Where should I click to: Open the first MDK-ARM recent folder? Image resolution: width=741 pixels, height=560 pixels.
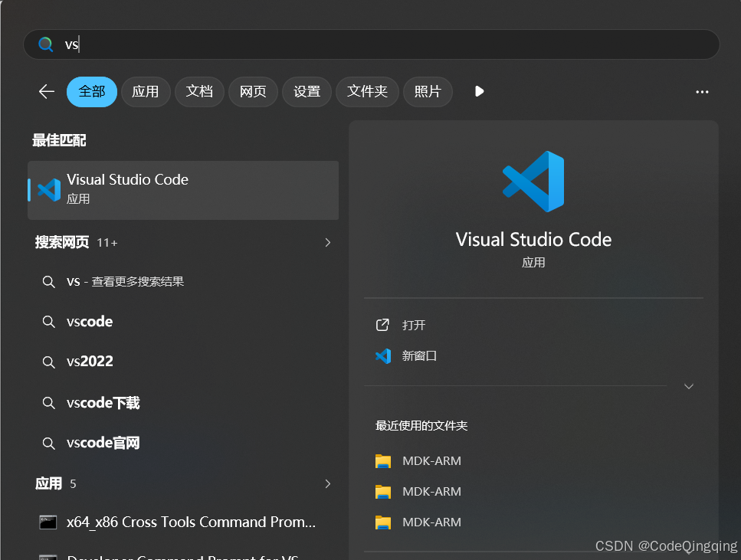click(431, 460)
